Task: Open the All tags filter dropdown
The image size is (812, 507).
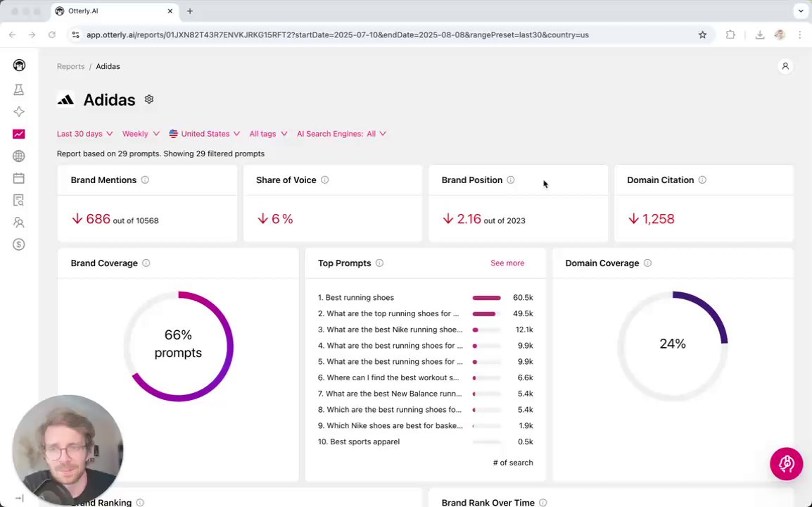Action: (268, 134)
